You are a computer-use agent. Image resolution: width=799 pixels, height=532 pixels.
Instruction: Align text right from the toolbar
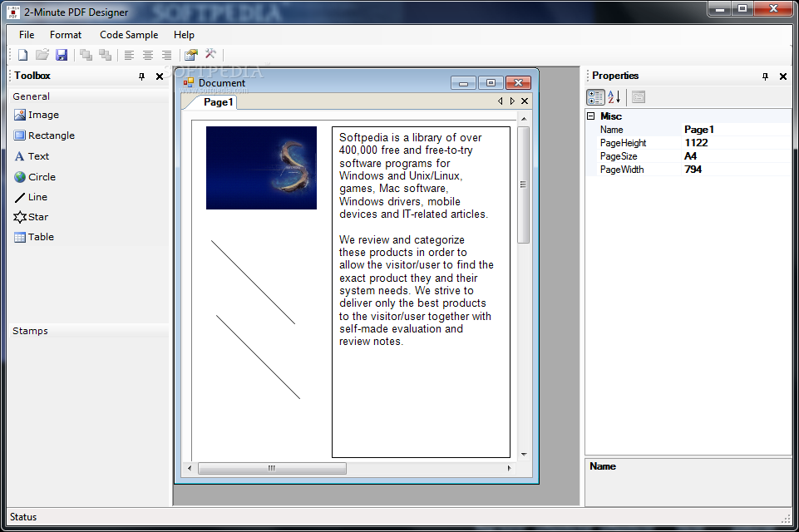(166, 55)
